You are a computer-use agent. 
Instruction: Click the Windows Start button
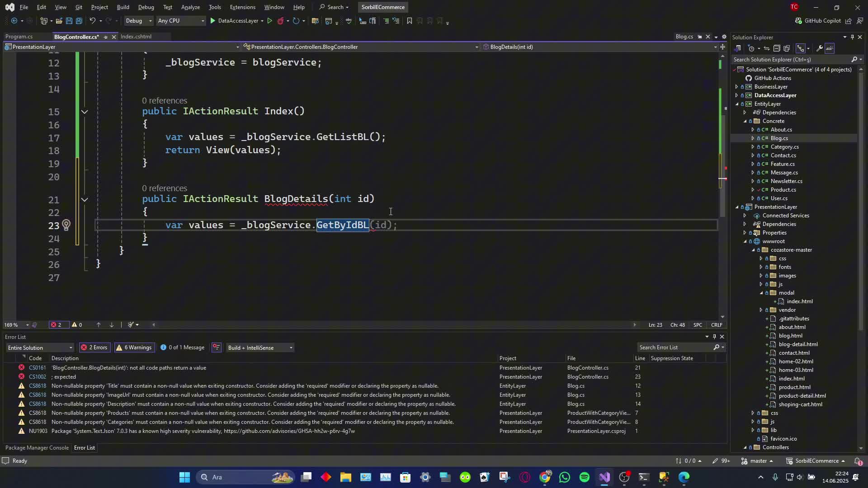point(184,477)
